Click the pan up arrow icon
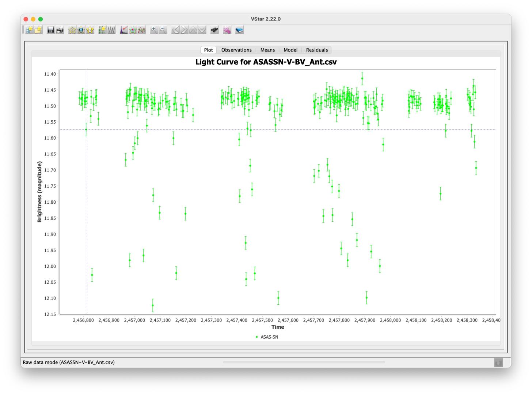 (x=193, y=30)
